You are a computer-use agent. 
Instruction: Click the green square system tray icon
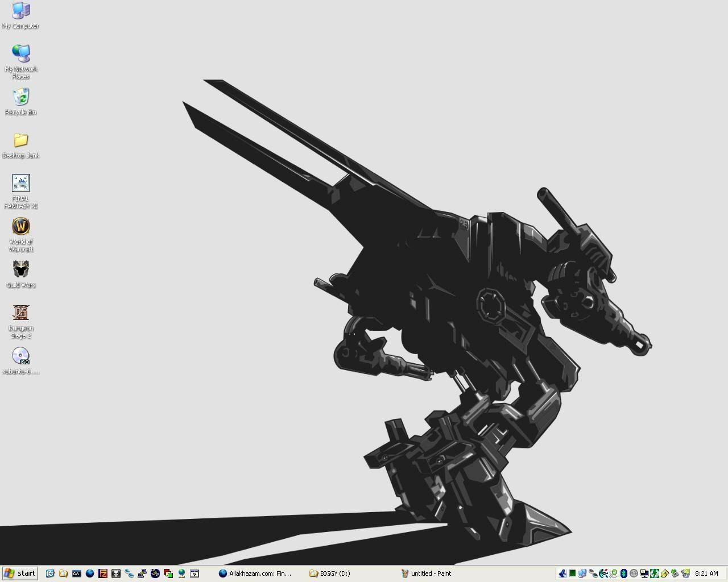[572, 573]
